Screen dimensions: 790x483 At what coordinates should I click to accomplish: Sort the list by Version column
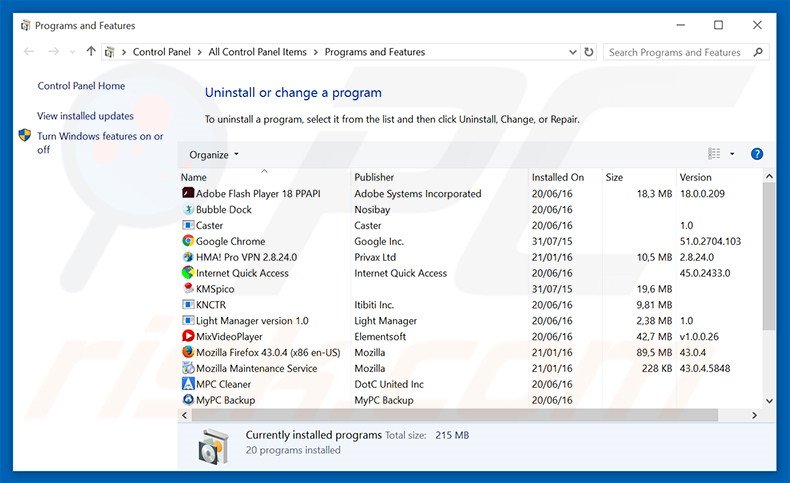click(x=695, y=177)
